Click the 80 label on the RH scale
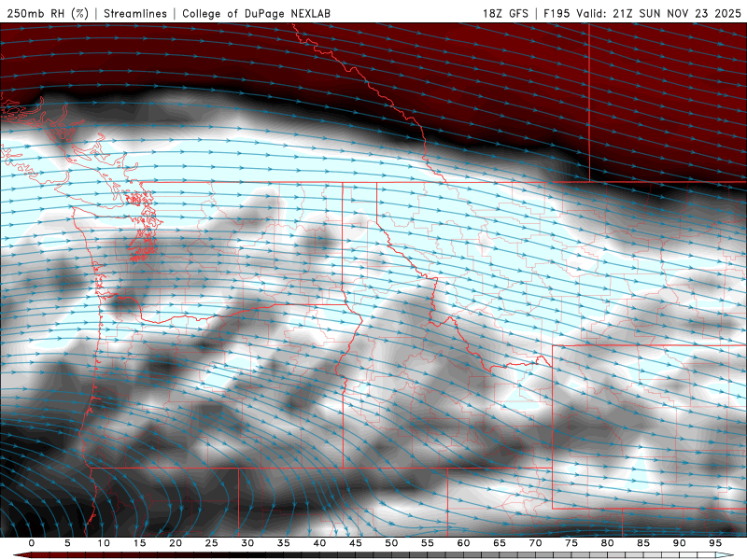This screenshot has width=747, height=560. click(607, 543)
